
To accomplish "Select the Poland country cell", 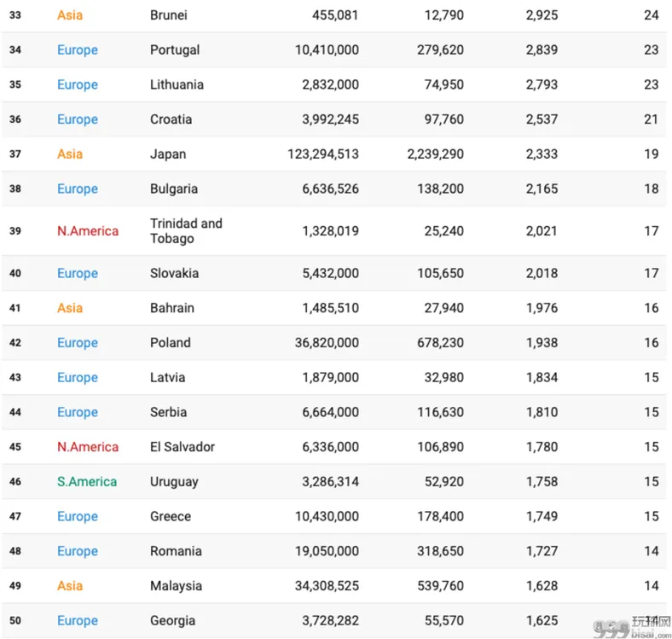I will point(171,343).
